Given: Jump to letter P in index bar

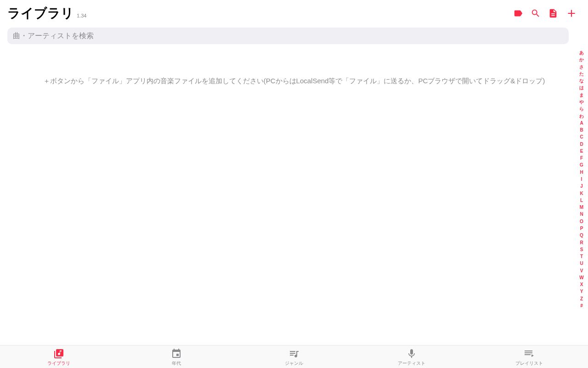Looking at the screenshot, I should 582,229.
